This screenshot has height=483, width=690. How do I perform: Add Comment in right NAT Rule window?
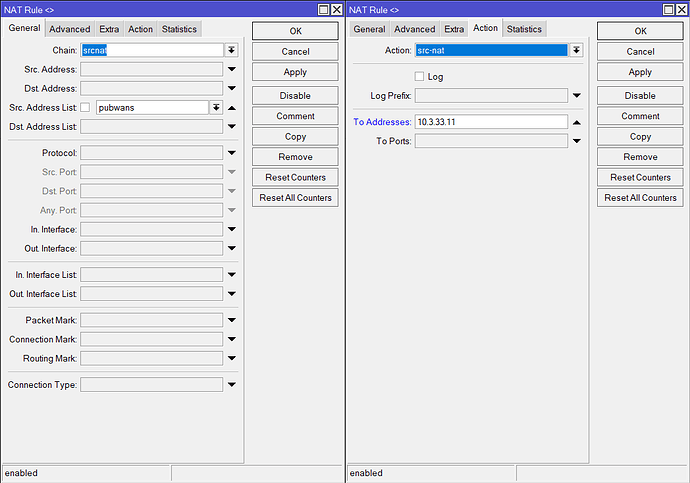tap(640, 116)
